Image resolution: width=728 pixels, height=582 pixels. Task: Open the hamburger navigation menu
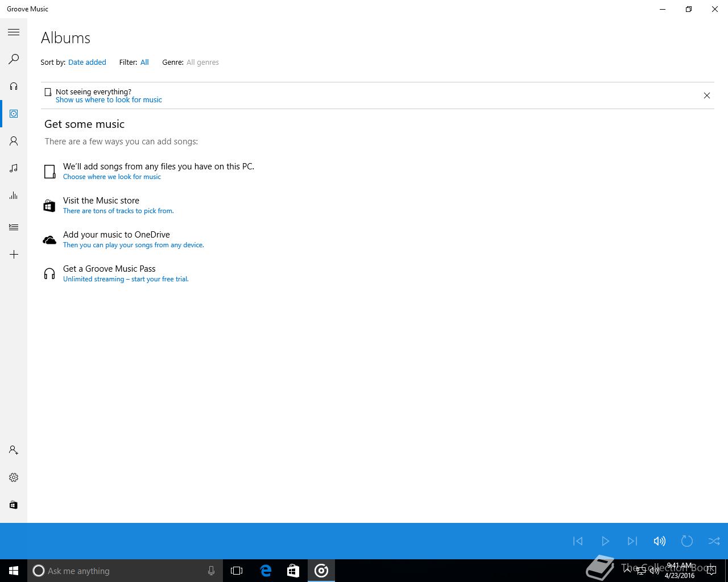tap(14, 32)
